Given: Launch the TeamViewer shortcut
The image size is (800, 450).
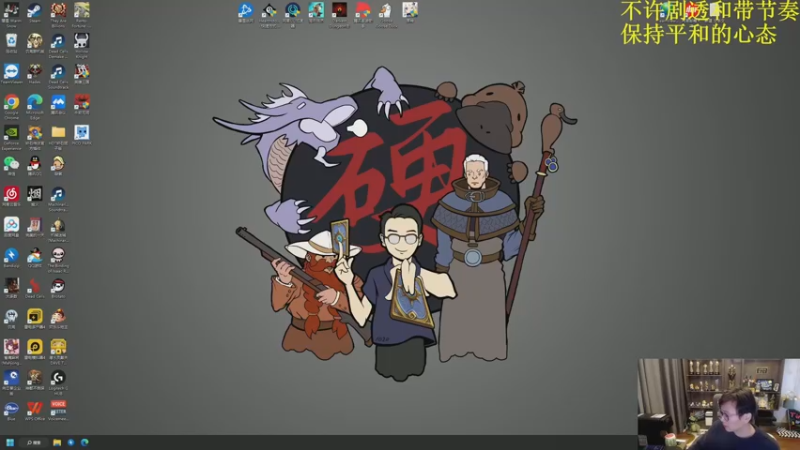Looking at the screenshot, I should click(x=11, y=71).
